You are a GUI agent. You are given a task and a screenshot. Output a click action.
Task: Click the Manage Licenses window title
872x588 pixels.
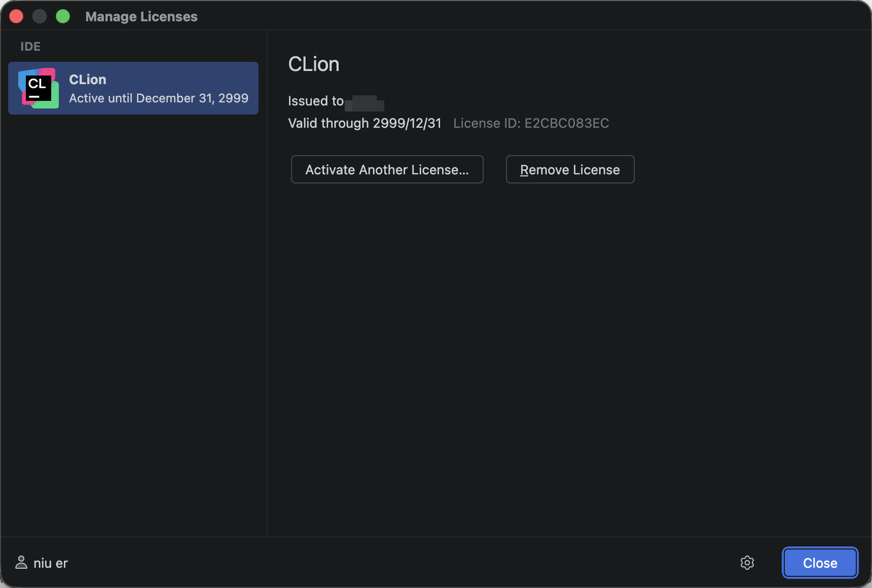pyautogui.click(x=141, y=17)
